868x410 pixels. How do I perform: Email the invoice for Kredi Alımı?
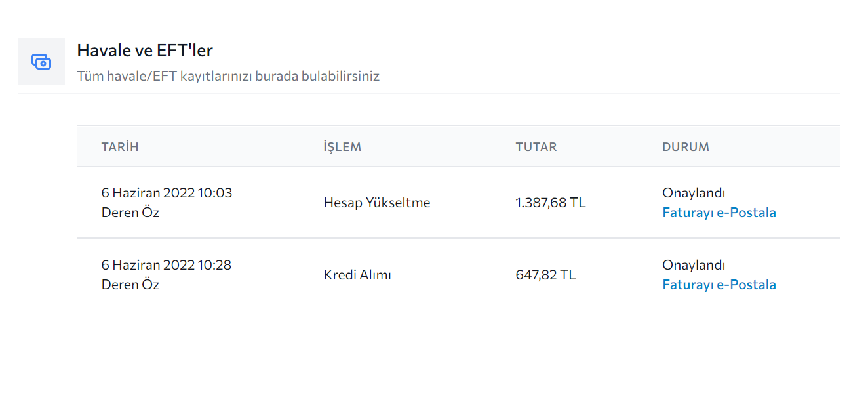[x=719, y=285]
